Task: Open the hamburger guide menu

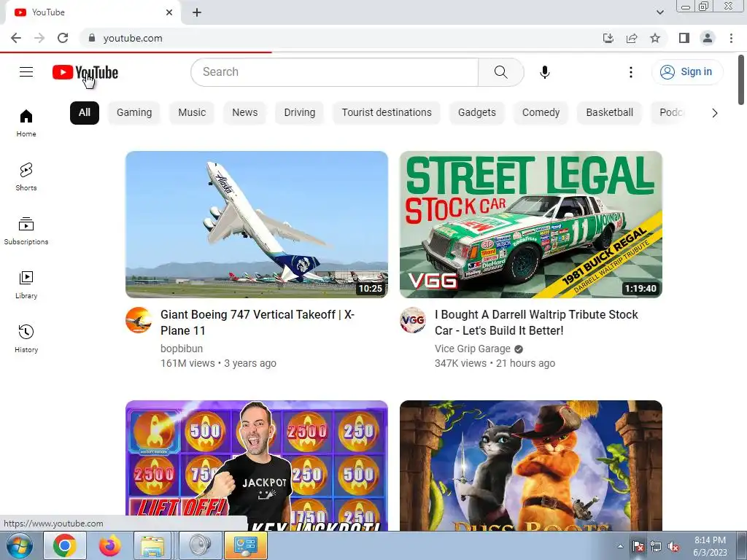Action: (x=26, y=72)
